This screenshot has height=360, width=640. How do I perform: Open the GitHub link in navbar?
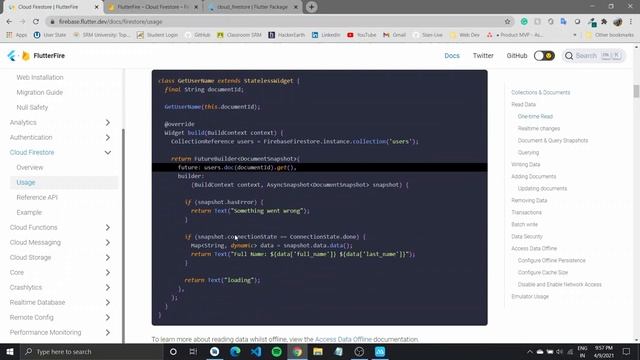point(517,56)
